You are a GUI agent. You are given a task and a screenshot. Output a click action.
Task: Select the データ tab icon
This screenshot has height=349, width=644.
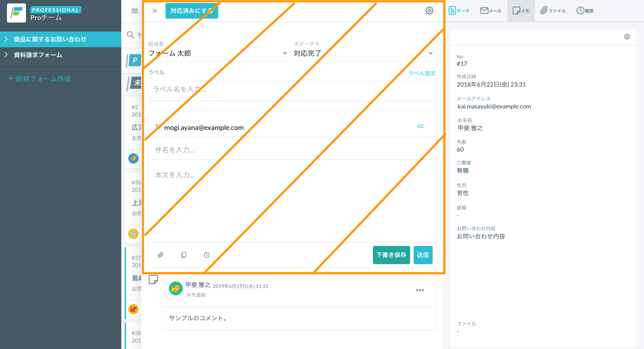click(x=459, y=10)
